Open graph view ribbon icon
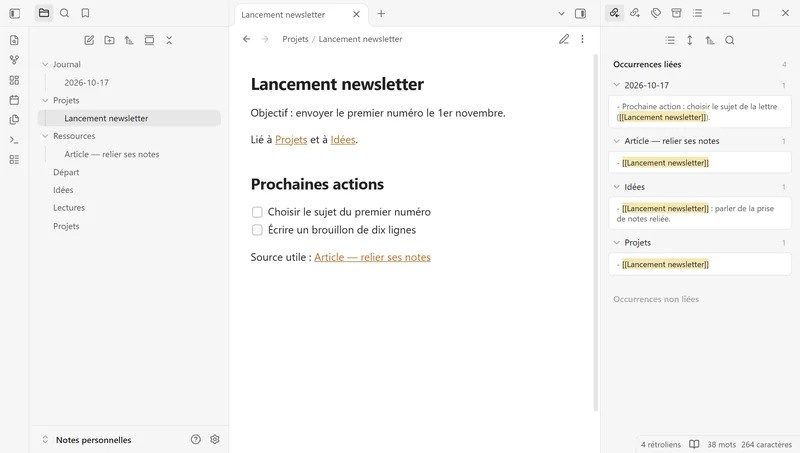The height and width of the screenshot is (453, 800). 14,60
